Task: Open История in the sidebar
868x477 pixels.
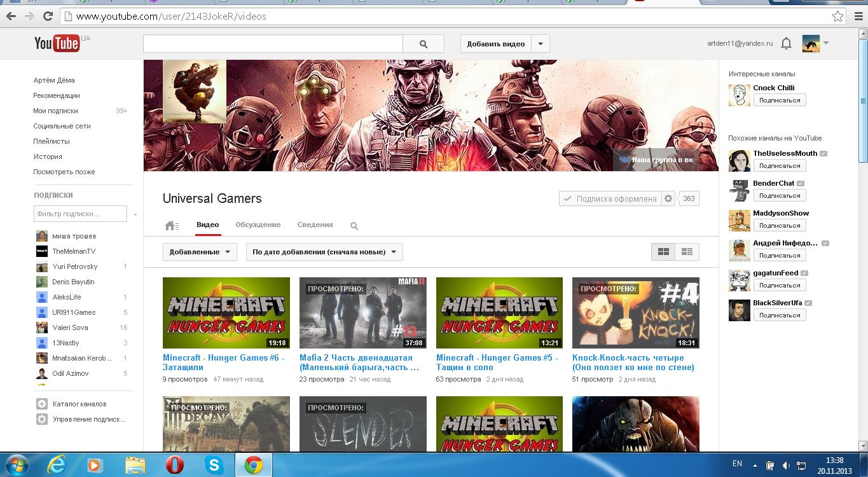Action: coord(48,156)
